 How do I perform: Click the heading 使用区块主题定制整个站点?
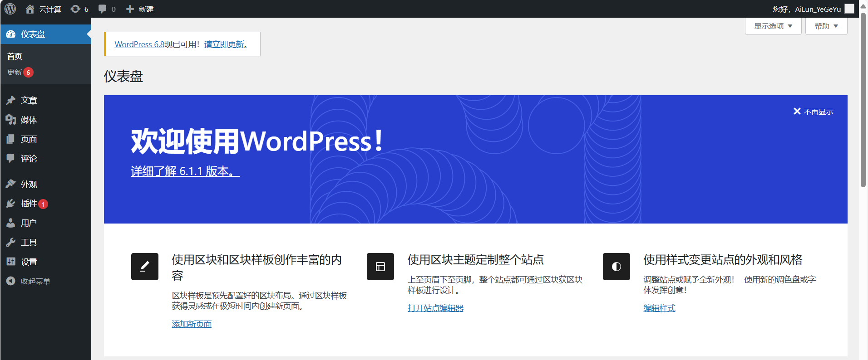tap(475, 259)
